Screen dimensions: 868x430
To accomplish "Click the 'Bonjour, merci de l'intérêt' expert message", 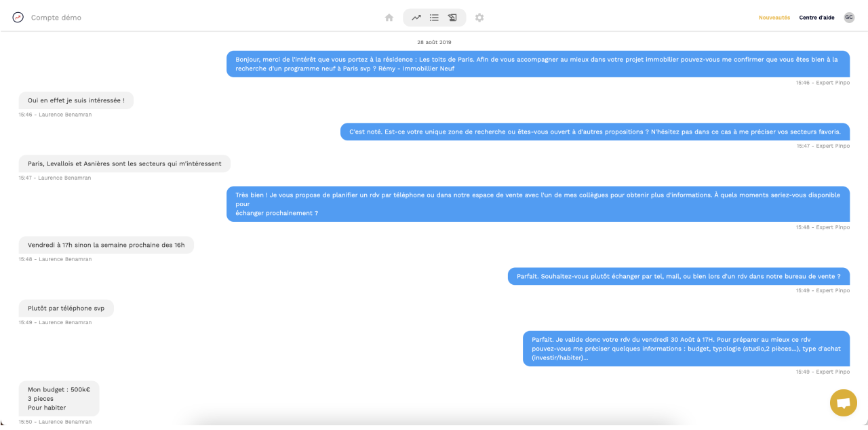I will coord(538,64).
